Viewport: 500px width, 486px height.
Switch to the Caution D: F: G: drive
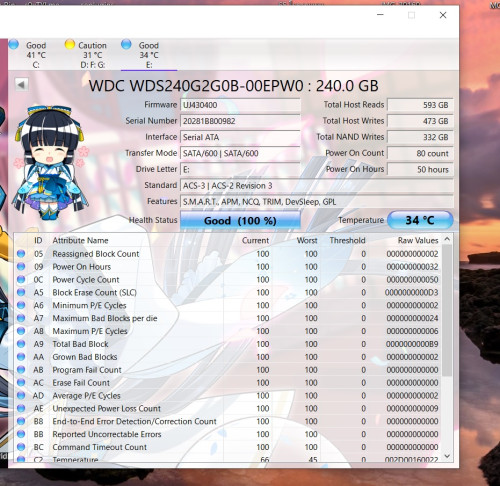point(86,55)
